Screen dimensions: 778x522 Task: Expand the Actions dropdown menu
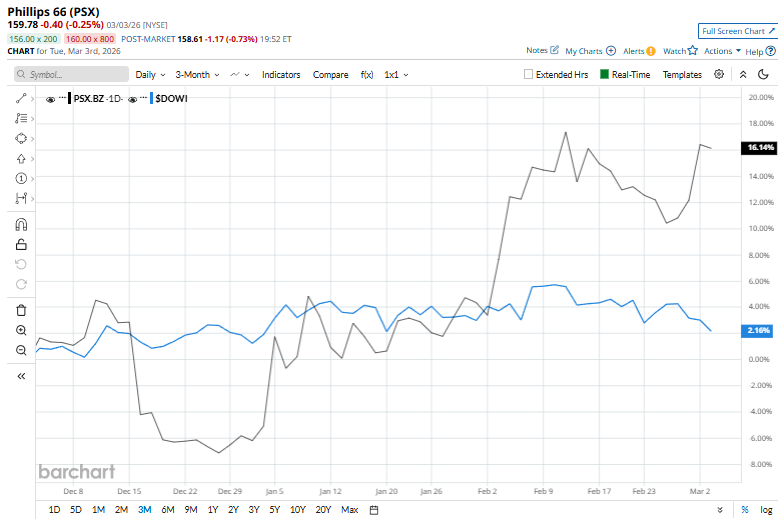tap(722, 51)
